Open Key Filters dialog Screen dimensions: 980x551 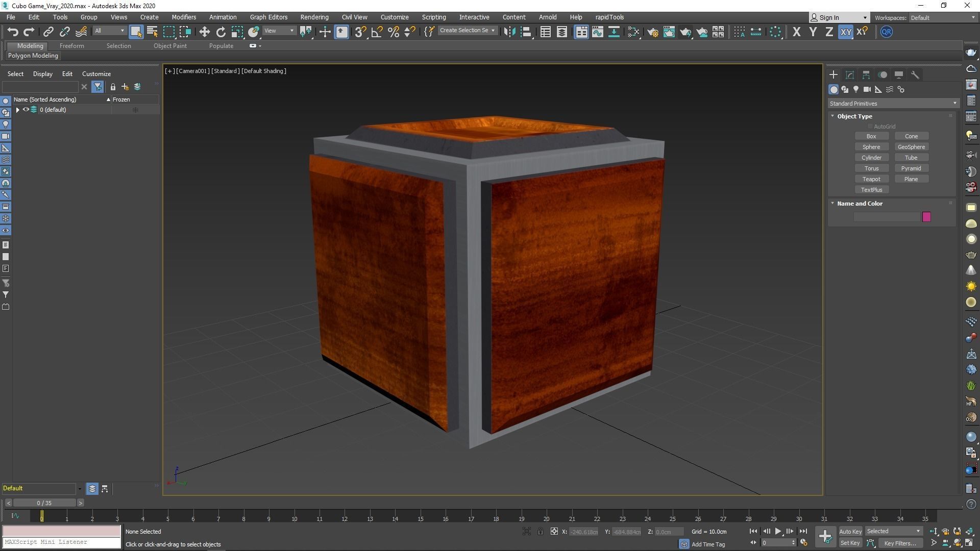tap(900, 543)
